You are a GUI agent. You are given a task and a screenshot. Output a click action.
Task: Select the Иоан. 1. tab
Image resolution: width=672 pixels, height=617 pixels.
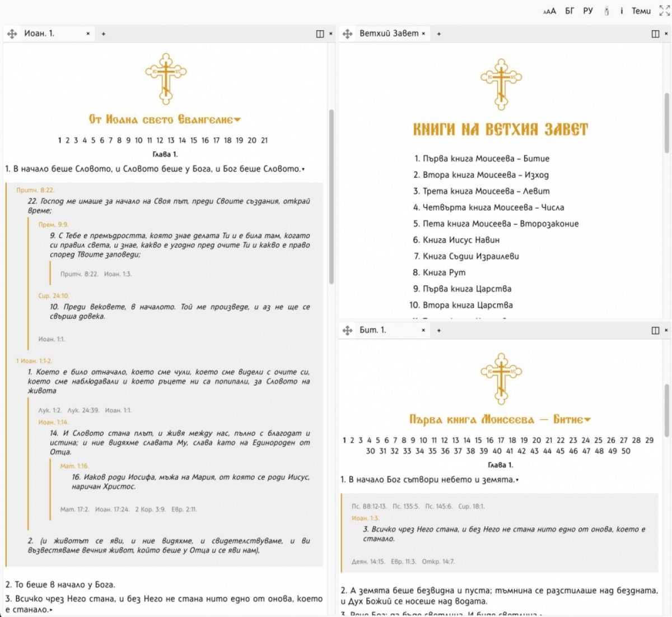tap(39, 34)
